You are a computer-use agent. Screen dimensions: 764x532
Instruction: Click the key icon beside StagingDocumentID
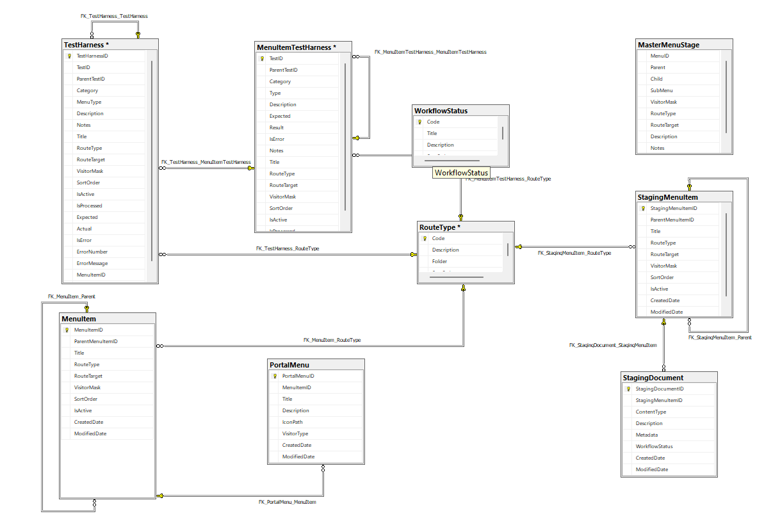[628, 389]
